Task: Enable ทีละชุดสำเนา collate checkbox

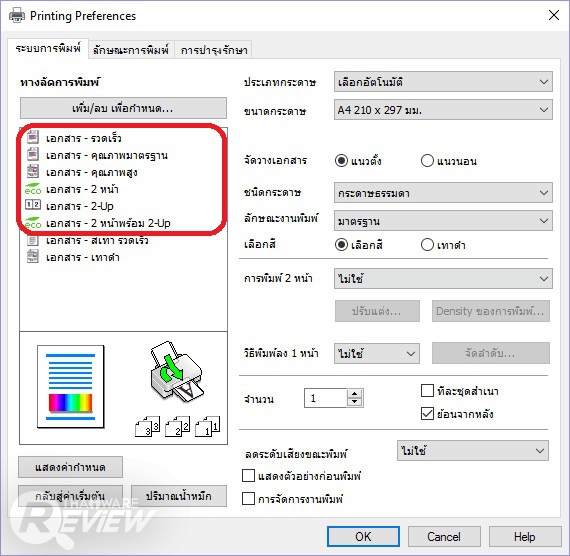Action: 427,391
